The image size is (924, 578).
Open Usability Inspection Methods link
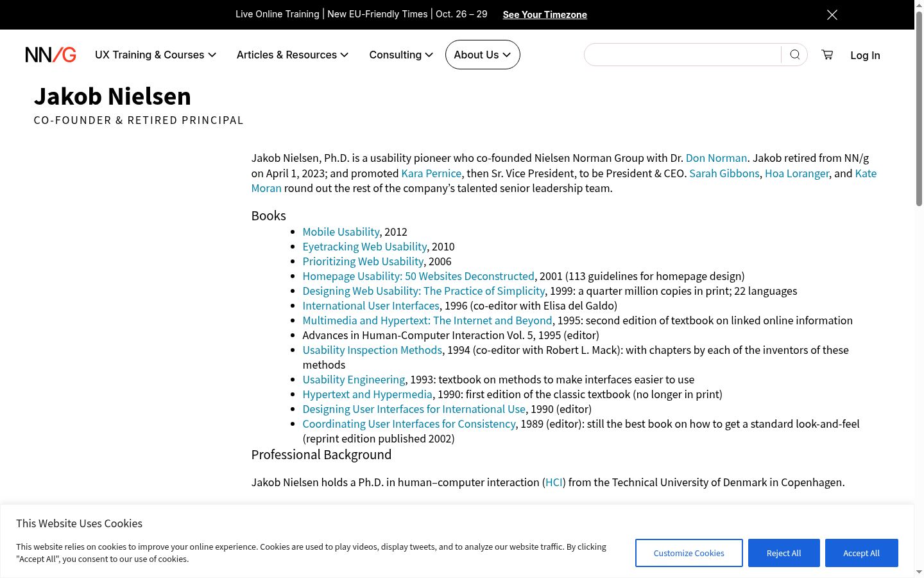point(372,350)
